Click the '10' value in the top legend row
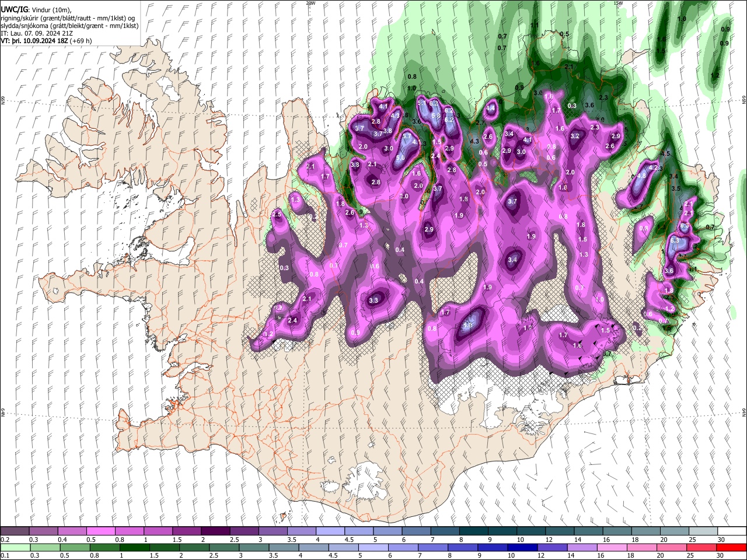Screen dimensions: 747x560 [519, 540]
